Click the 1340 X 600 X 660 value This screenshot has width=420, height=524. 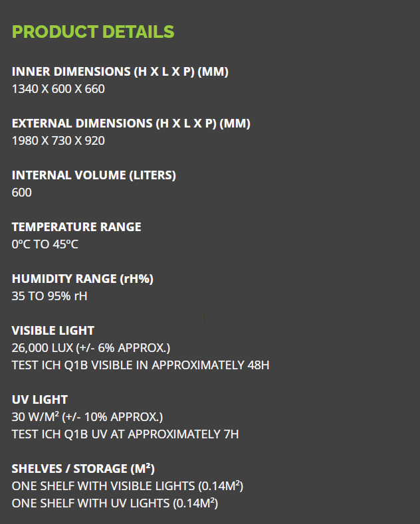click(x=58, y=89)
